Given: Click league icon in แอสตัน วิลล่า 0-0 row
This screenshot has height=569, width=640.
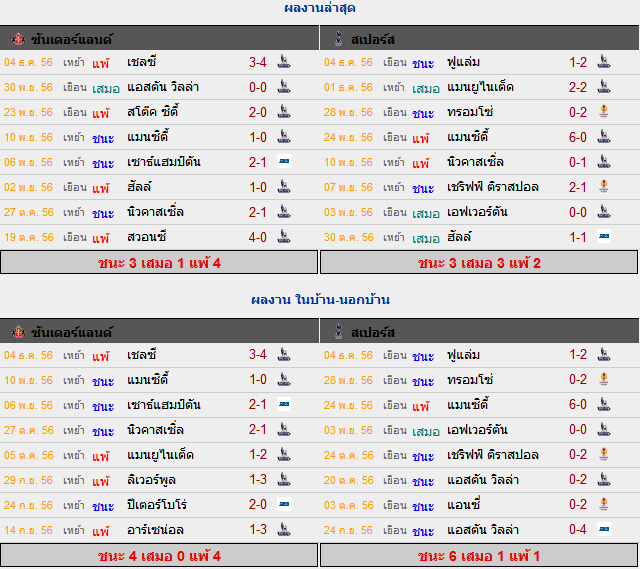Looking at the screenshot, I should [284, 87].
